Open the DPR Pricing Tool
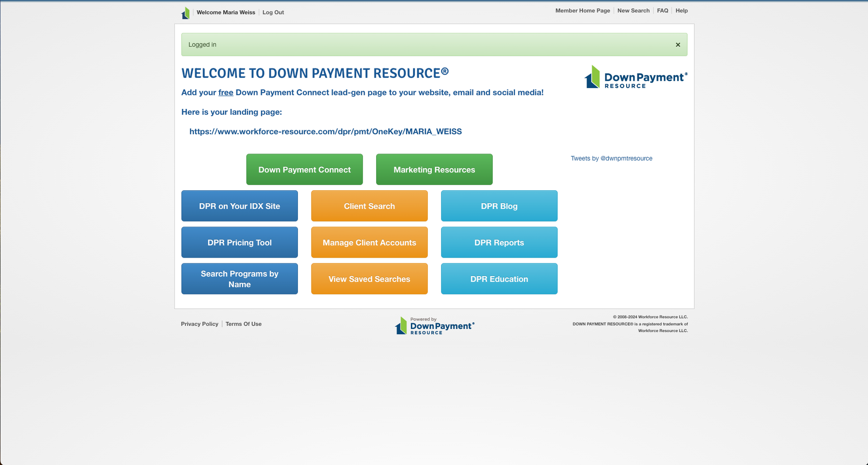 (239, 242)
